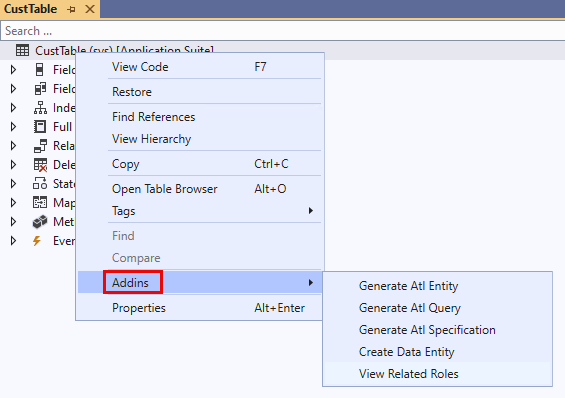
Task: Open the Tags submenu arrow
Action: click(x=311, y=211)
